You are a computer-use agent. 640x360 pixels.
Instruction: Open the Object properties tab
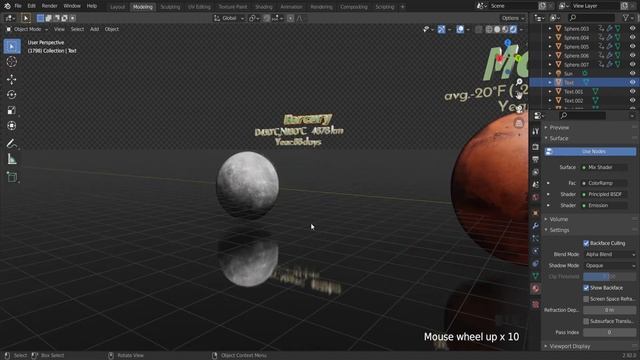[536, 213]
